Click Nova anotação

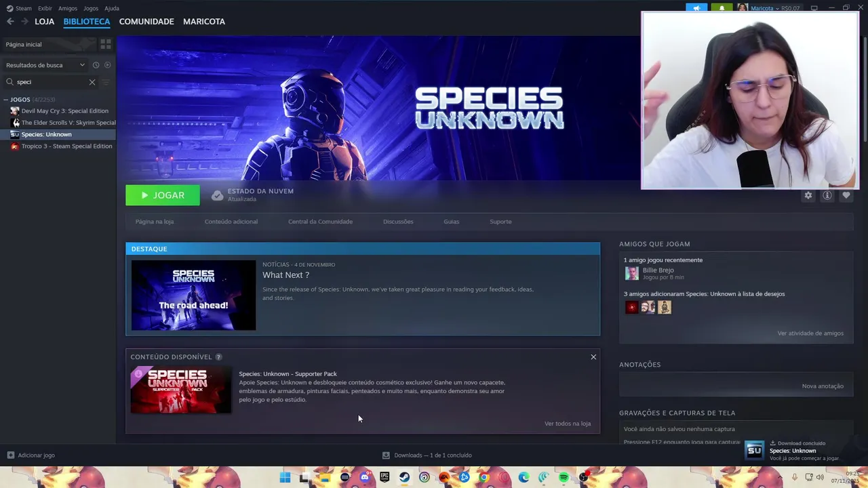pyautogui.click(x=823, y=386)
